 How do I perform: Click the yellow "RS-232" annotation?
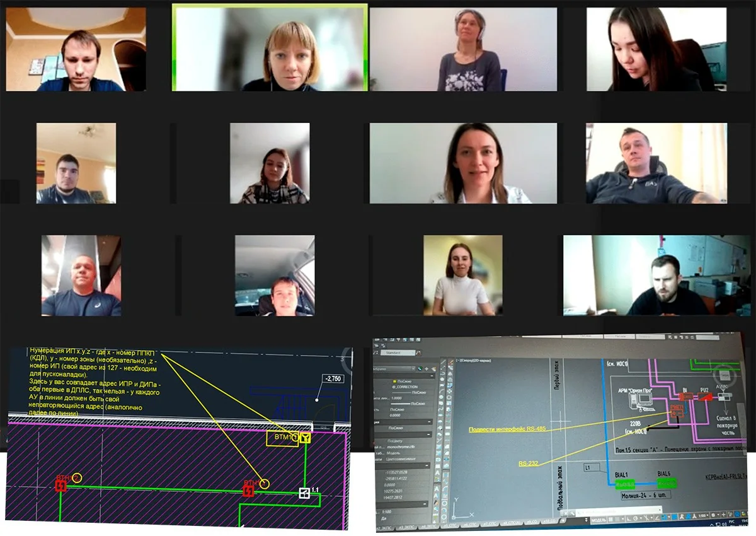[x=529, y=463]
